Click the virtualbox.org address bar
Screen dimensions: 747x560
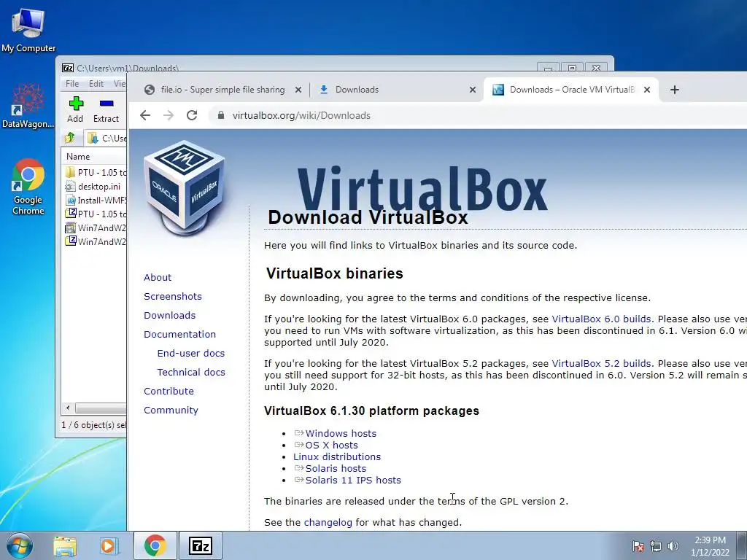(476, 115)
